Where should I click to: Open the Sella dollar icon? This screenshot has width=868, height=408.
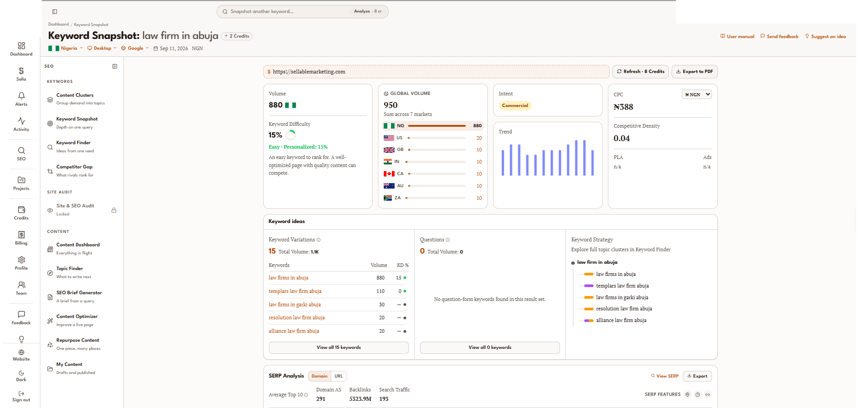pyautogui.click(x=21, y=71)
